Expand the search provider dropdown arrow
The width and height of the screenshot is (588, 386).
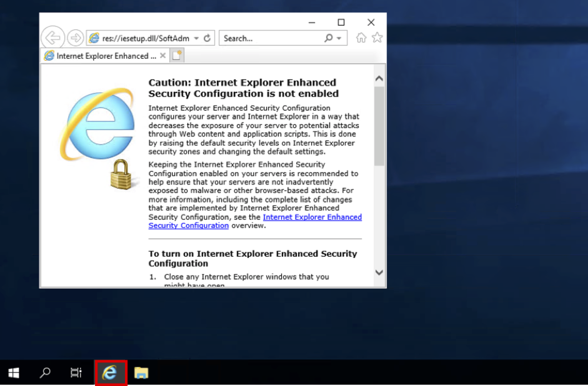[339, 38]
